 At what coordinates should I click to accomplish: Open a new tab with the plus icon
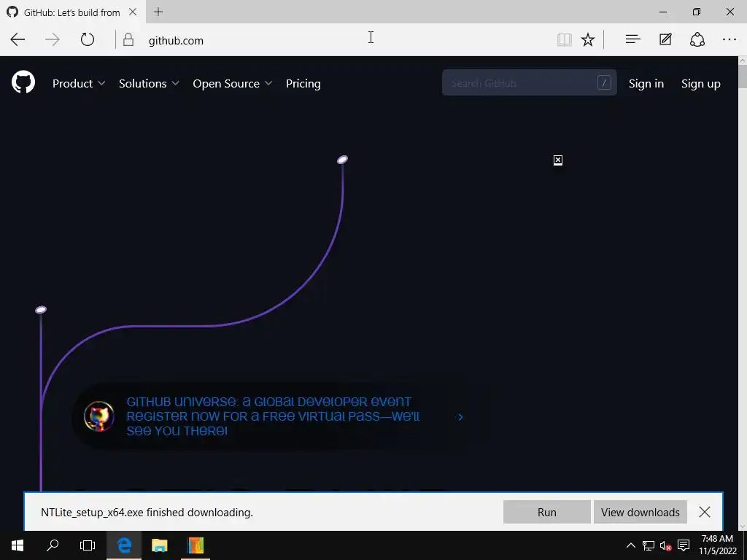point(158,12)
